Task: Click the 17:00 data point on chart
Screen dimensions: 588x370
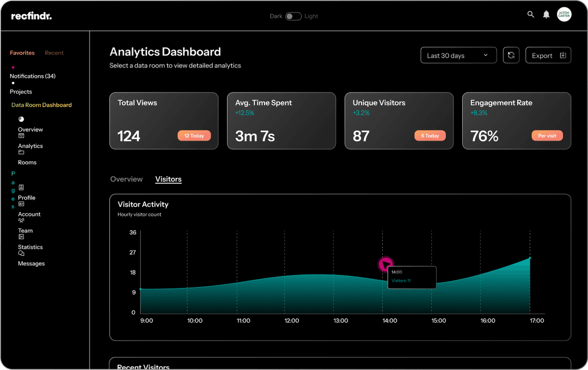Action: pos(530,258)
